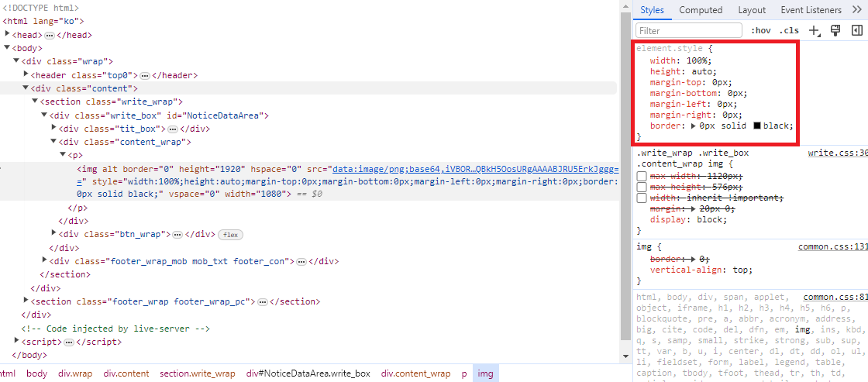Click the ellipsis in the btn_wrap div

point(177,235)
